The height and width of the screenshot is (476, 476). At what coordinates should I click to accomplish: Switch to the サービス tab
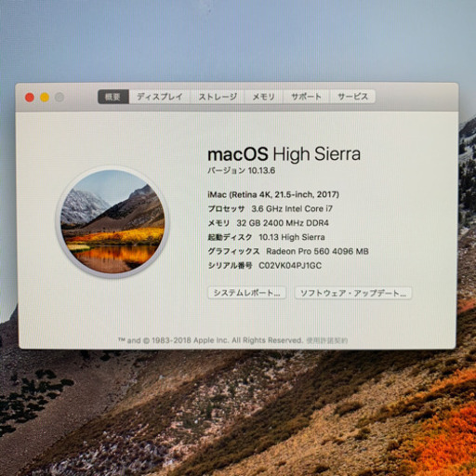(352, 97)
